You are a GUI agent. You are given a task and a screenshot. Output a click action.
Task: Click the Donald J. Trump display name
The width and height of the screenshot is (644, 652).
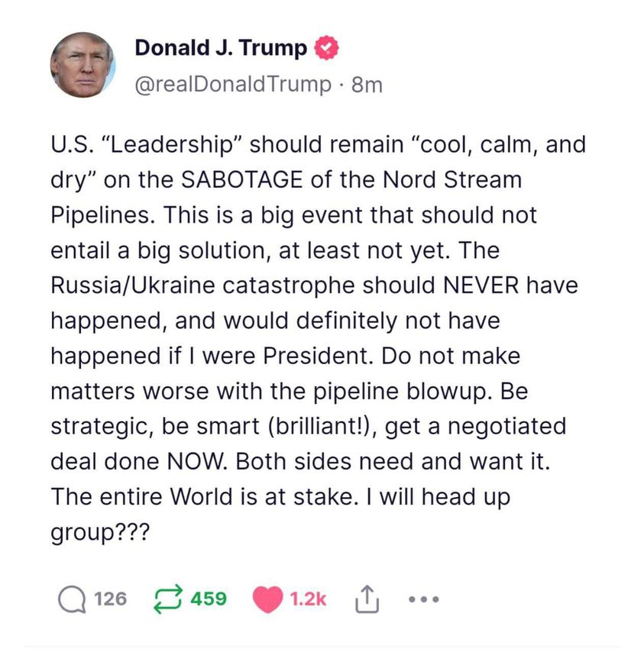pyautogui.click(x=221, y=48)
